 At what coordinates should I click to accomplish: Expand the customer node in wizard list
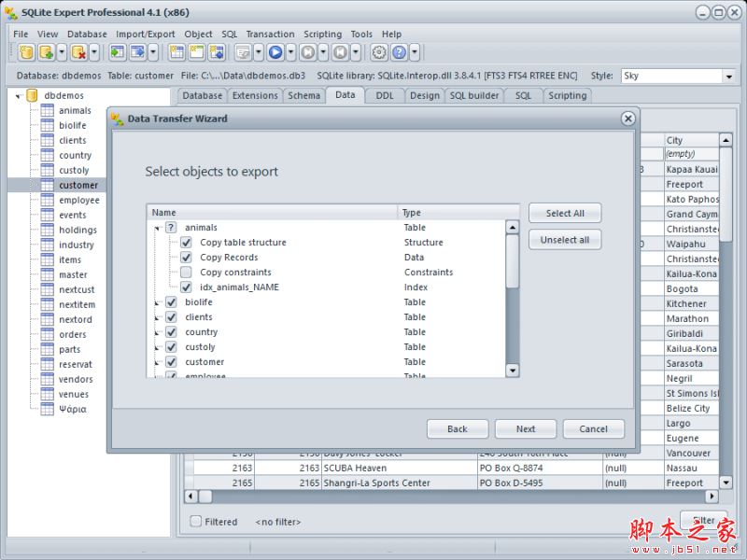(x=157, y=362)
